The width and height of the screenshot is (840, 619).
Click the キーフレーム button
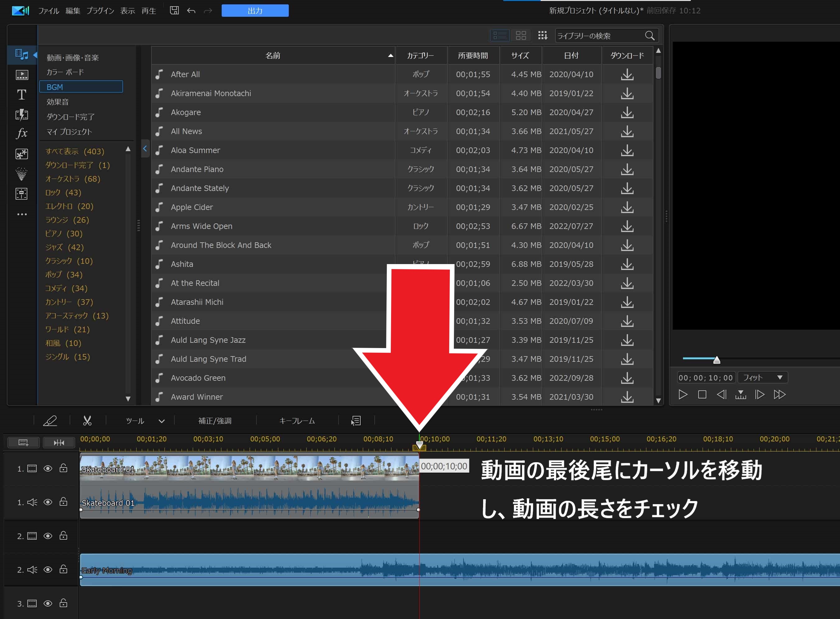297,421
